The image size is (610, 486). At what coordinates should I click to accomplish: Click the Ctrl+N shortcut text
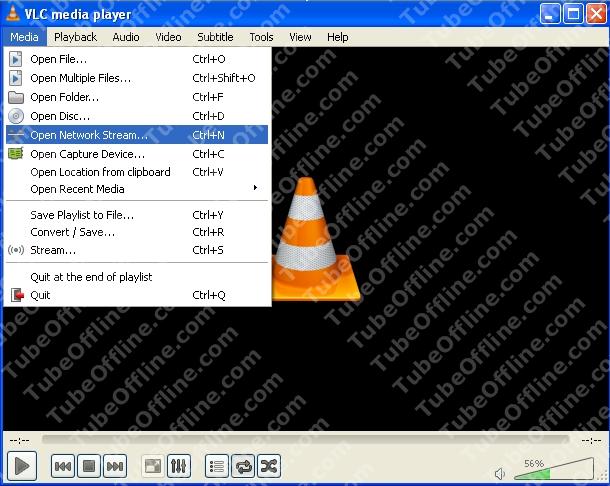click(209, 135)
